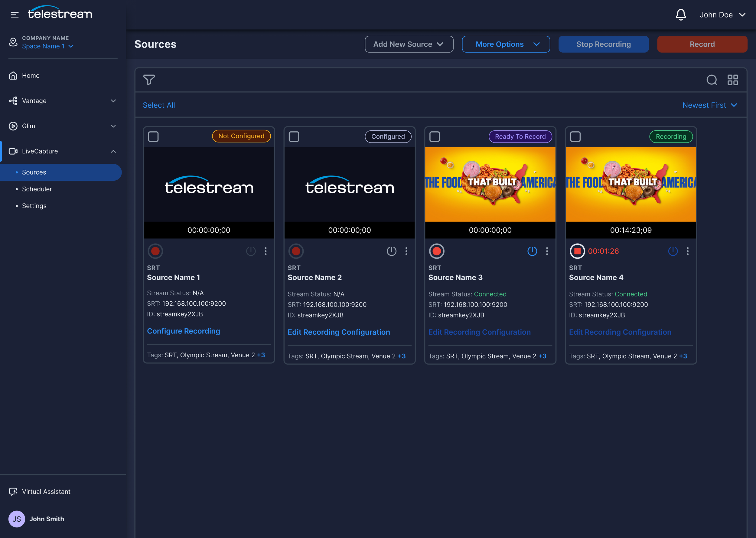
Task: Select the Source Name 4 checkbox
Action: [575, 136]
